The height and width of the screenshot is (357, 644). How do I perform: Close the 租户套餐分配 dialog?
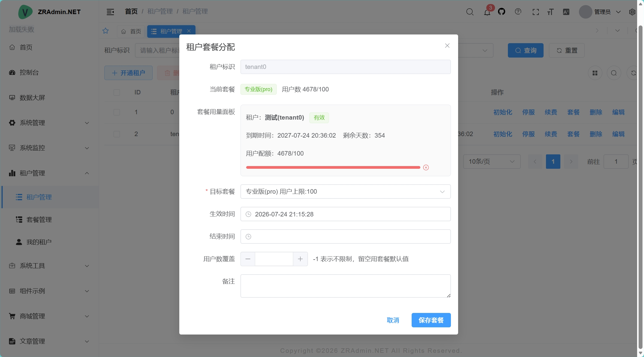(x=447, y=46)
